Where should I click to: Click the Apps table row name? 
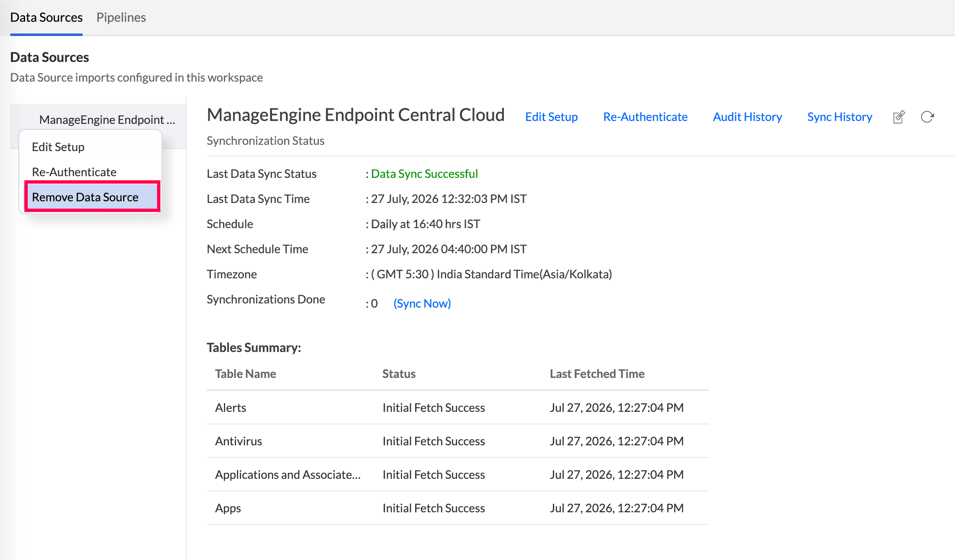228,508
